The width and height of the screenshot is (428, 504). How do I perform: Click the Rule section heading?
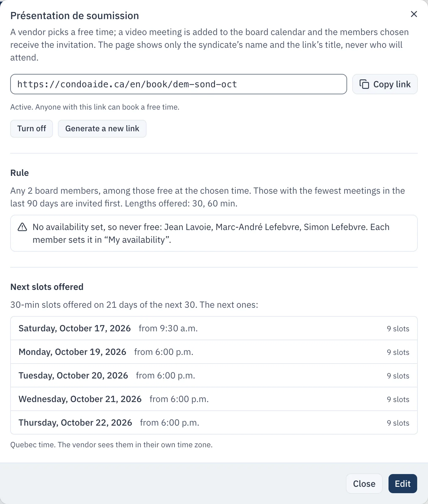point(19,173)
